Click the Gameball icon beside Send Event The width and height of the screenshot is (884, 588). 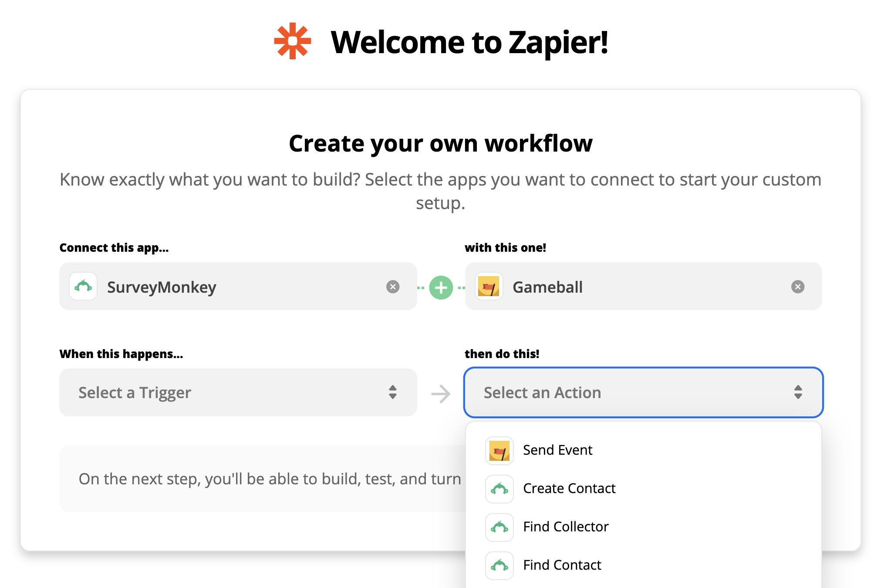[499, 451]
